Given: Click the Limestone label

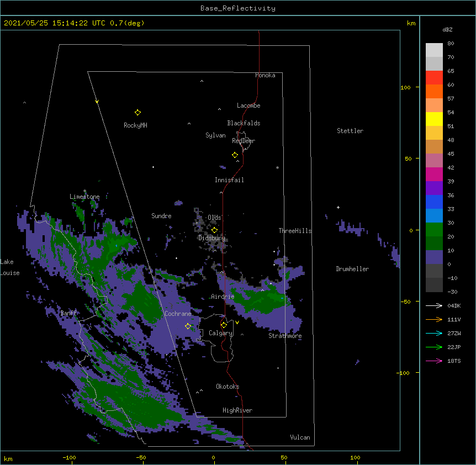Looking at the screenshot, I should [84, 197].
